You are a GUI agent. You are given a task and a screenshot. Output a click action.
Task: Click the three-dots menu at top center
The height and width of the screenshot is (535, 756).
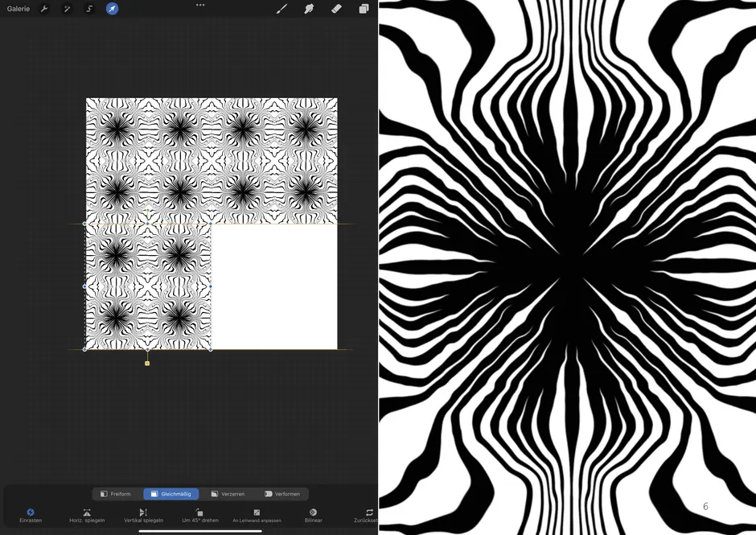point(200,5)
